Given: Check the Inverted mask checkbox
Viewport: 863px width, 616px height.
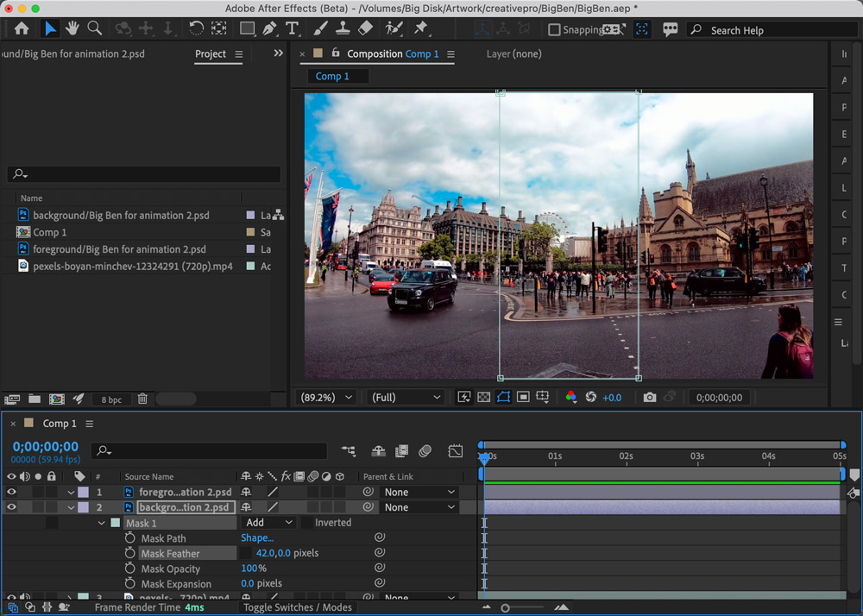Looking at the screenshot, I should [307, 523].
